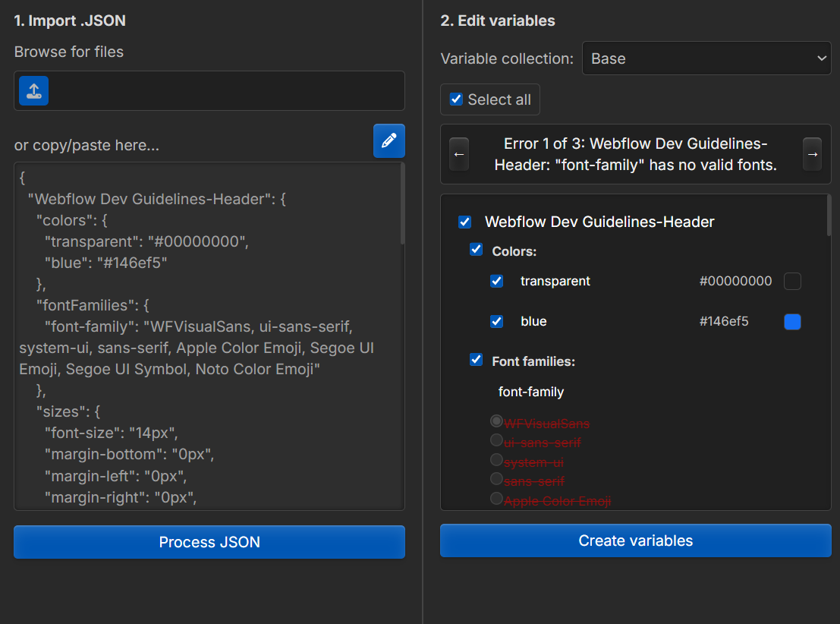
Task: Uncheck the transparent color checkbox
Action: pyautogui.click(x=496, y=281)
